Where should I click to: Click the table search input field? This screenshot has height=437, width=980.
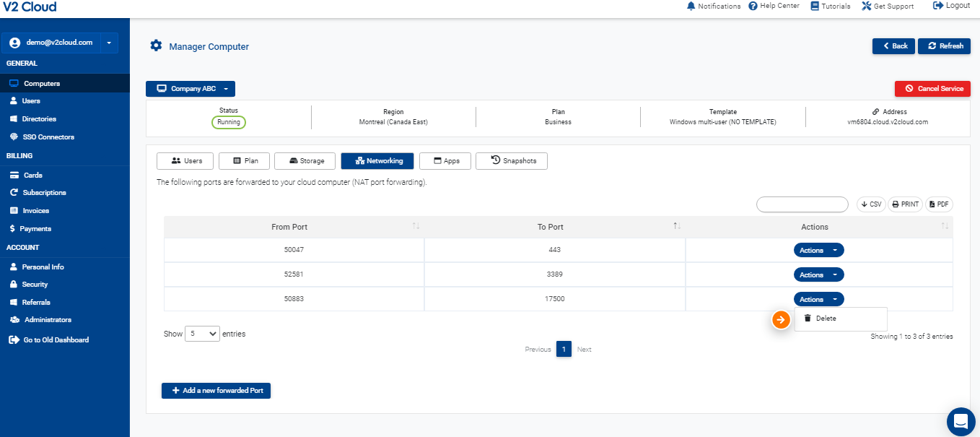pos(802,204)
